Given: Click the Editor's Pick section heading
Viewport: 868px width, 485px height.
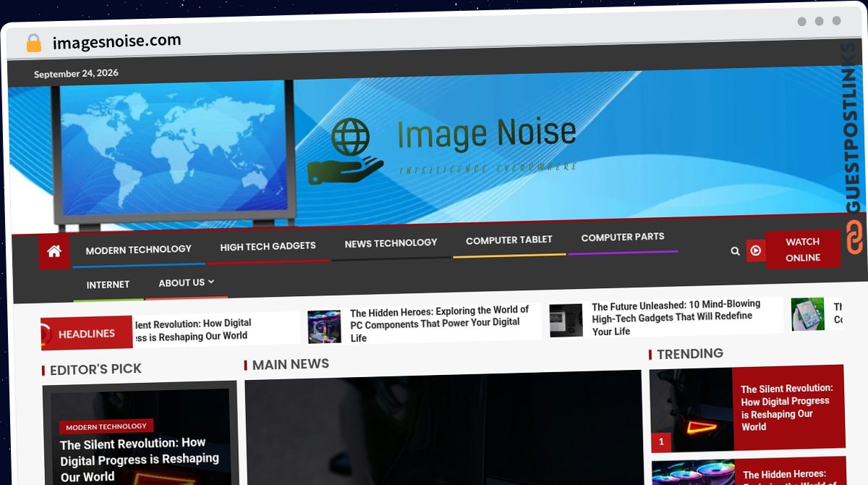Looking at the screenshot, I should [x=95, y=369].
